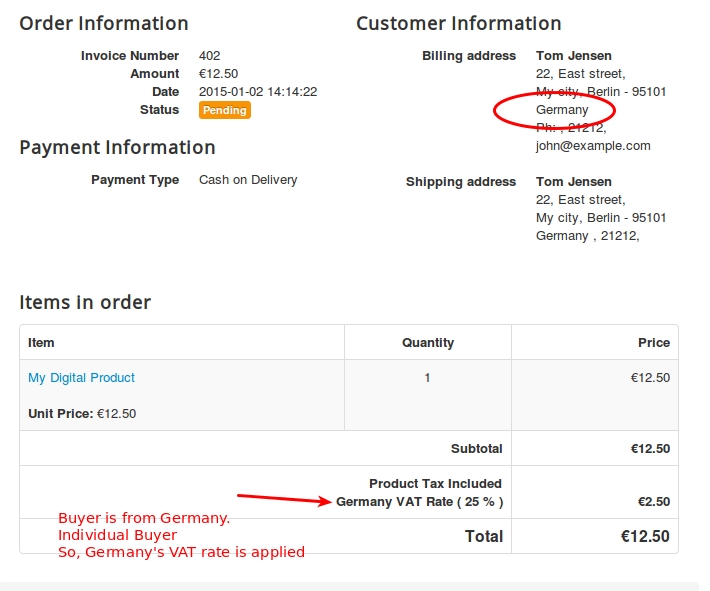Click the Unit Price €12.50 text
Viewport: 710px width, 591px height.
[82, 414]
